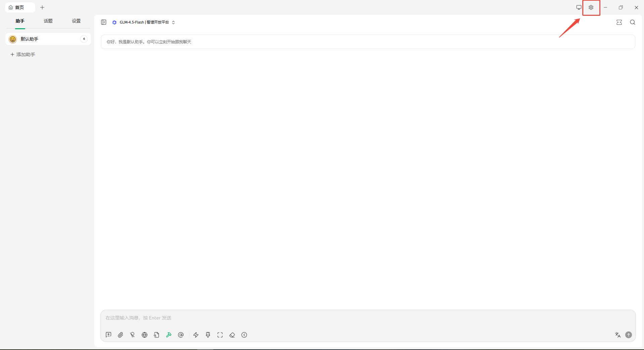Click the new topic icon in input toolbar
644x350 pixels.
pos(108,335)
